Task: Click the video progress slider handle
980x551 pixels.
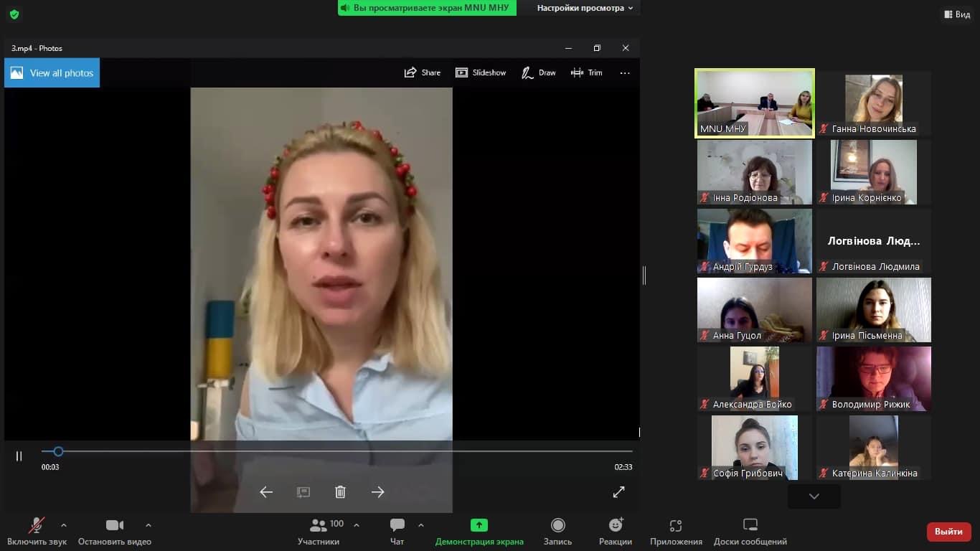Action: tap(58, 451)
